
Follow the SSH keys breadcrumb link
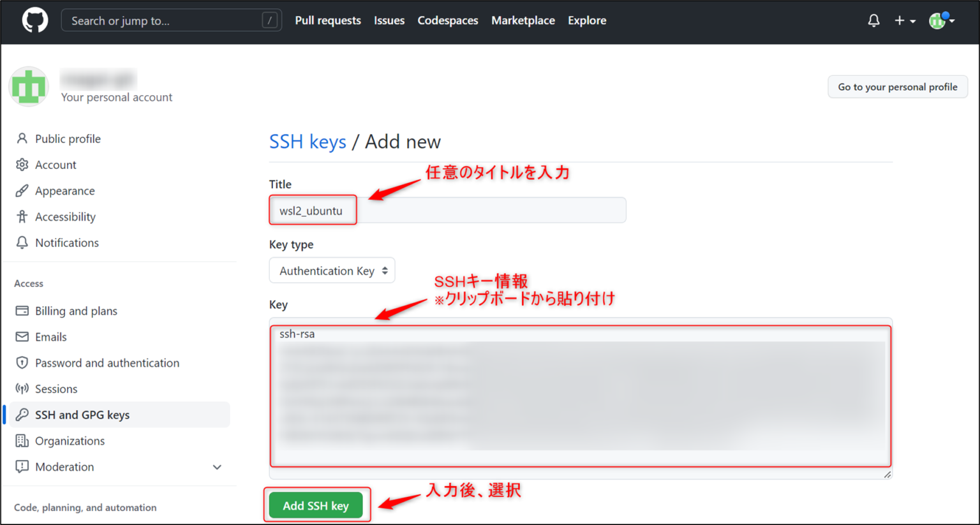pyautogui.click(x=308, y=142)
